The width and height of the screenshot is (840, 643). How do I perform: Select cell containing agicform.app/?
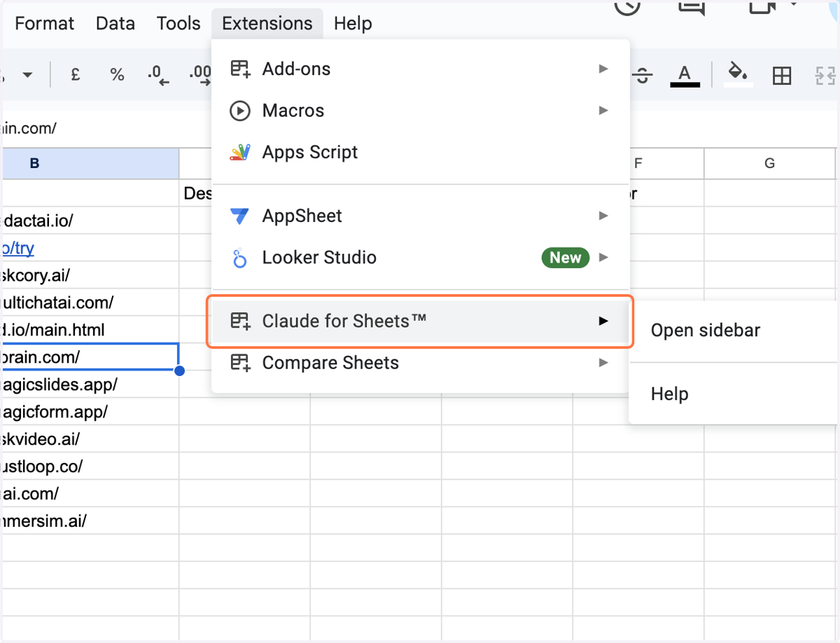pos(90,412)
